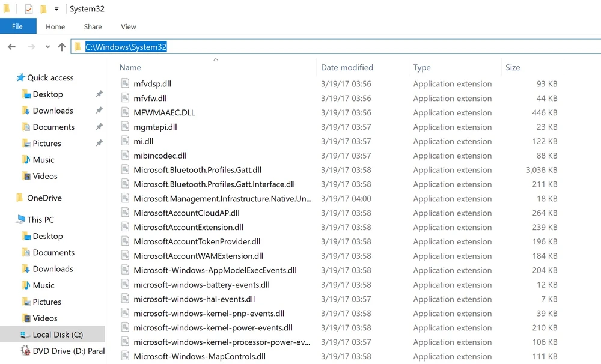Sort files by Date modified column

pyautogui.click(x=347, y=68)
